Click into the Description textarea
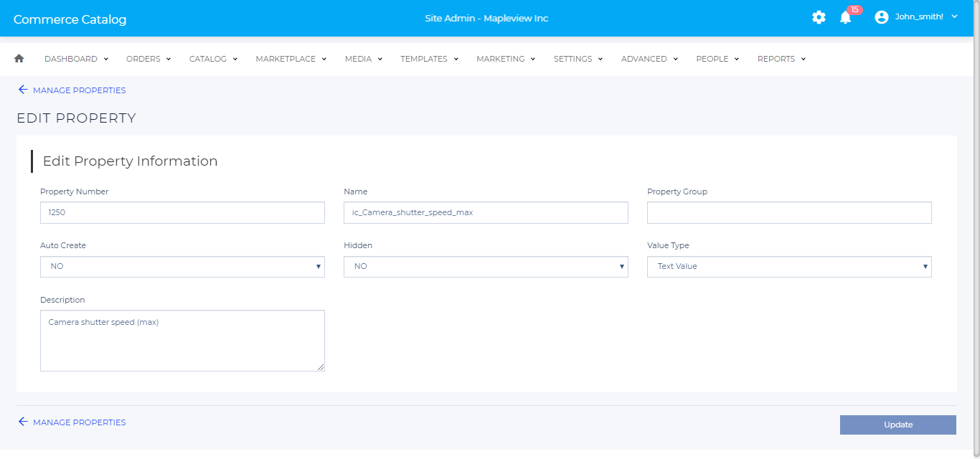This screenshot has height=459, width=980. (182, 341)
